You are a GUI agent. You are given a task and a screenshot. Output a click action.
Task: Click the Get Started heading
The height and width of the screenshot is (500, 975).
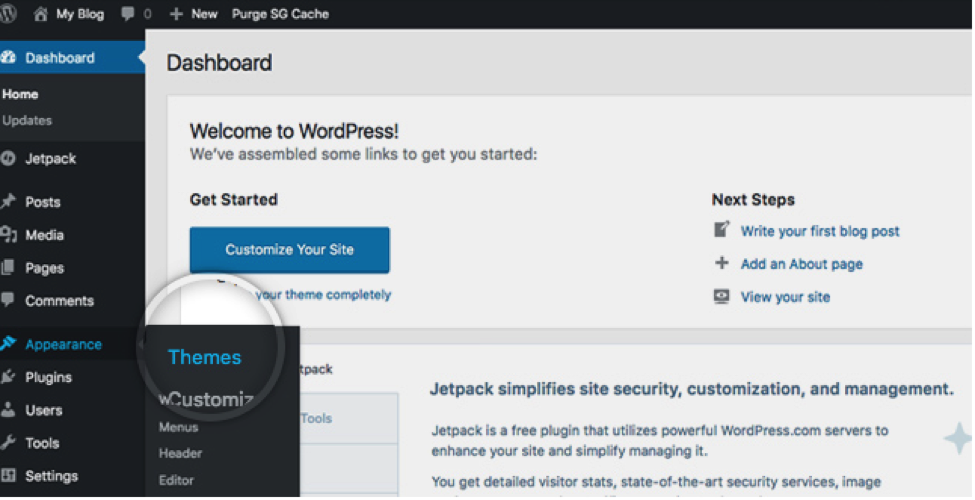[x=234, y=200]
